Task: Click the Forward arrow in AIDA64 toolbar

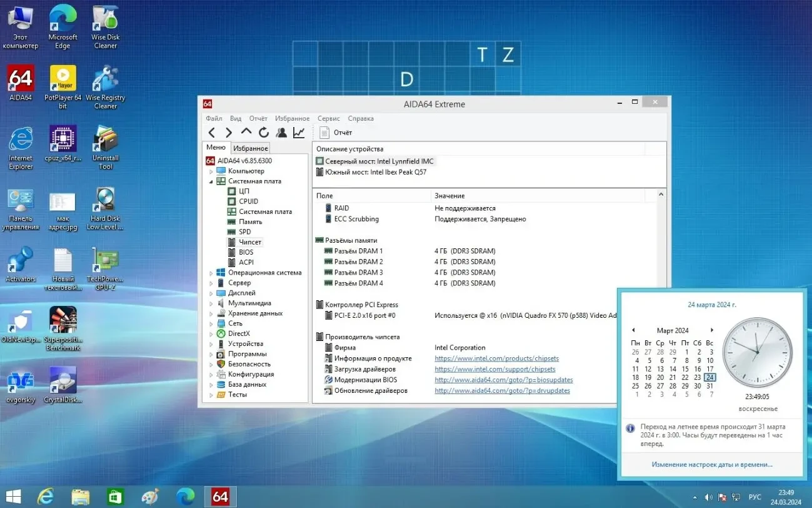Action: pos(229,132)
